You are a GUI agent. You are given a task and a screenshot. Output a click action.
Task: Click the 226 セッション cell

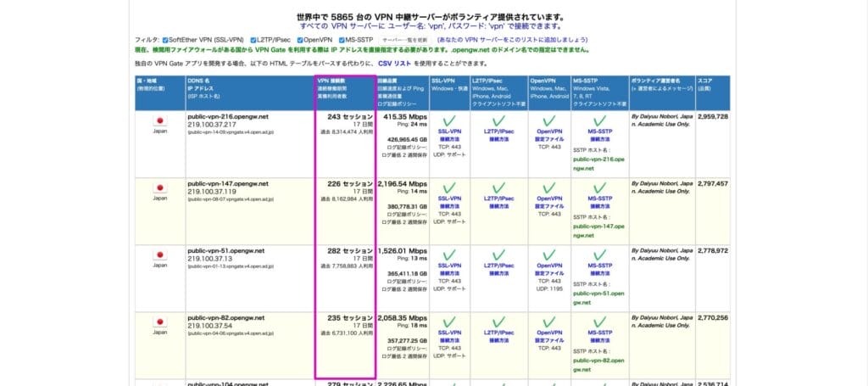(x=350, y=184)
